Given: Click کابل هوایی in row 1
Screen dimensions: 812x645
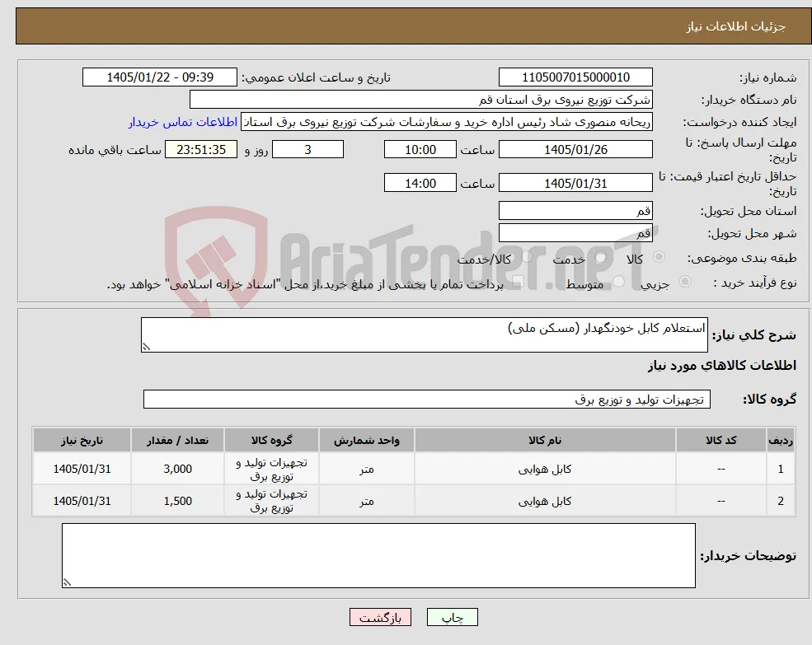Looking at the screenshot, I should (545, 469).
